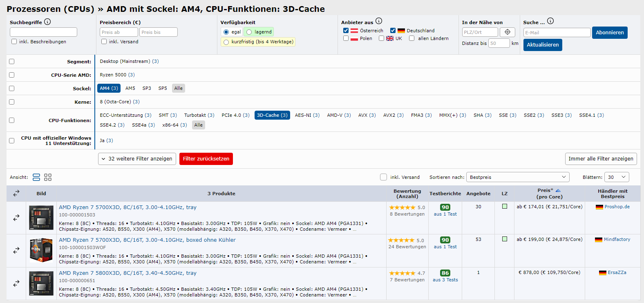Click the info icon beside Suche
The height and width of the screenshot is (303, 644).
pos(550,21)
